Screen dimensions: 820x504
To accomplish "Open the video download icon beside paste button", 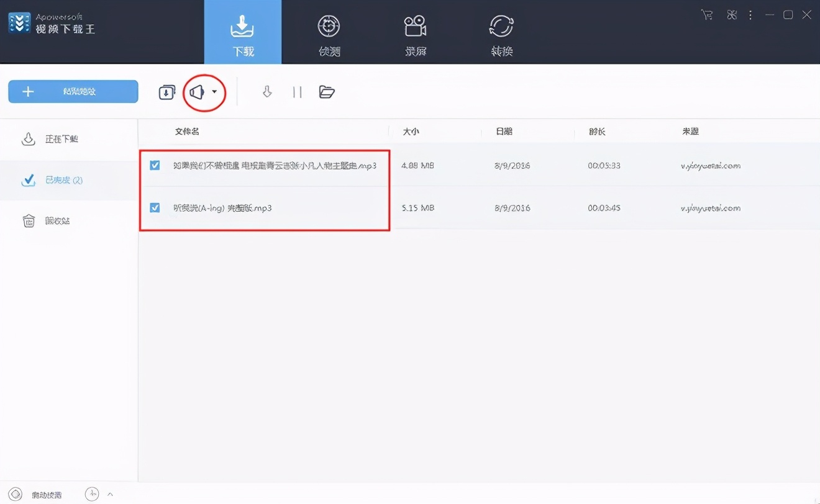I will click(x=166, y=91).
